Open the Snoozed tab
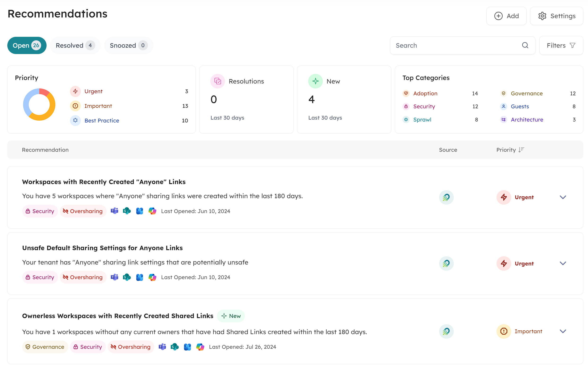 click(129, 45)
